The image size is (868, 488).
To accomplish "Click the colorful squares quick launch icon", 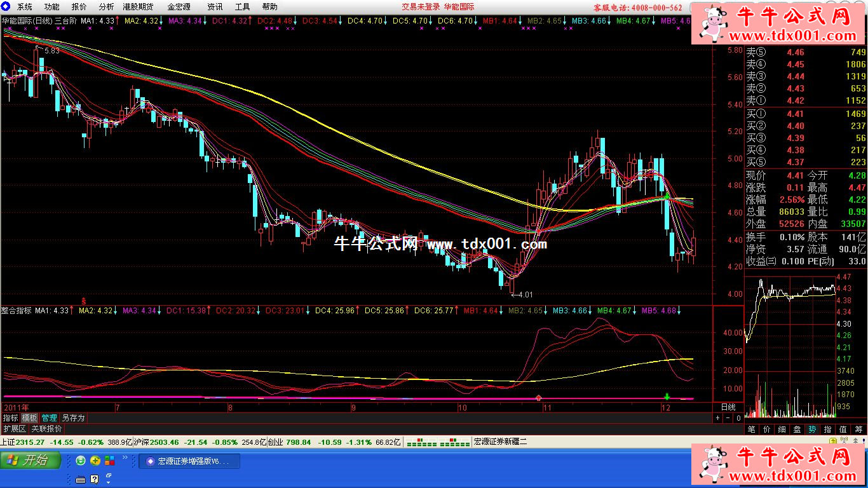I will [110, 461].
